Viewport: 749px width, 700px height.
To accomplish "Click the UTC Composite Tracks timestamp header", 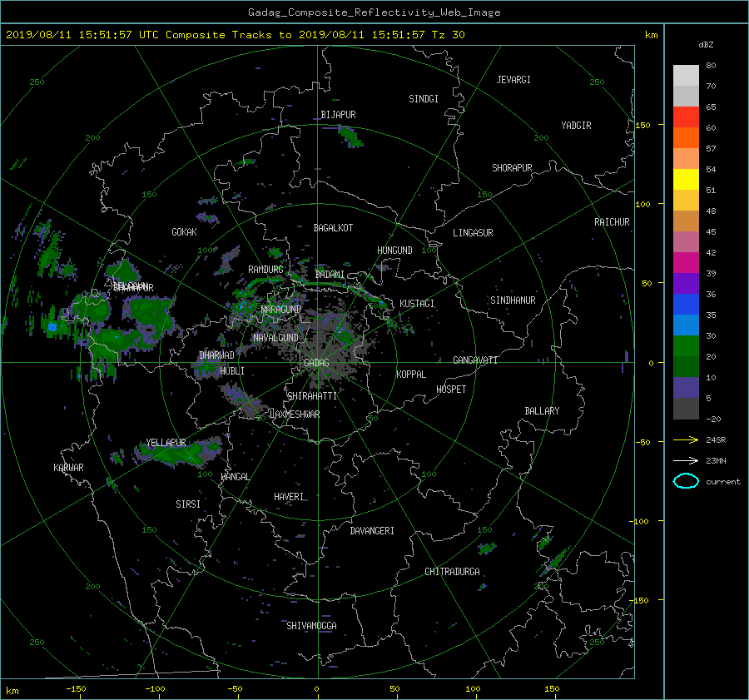I will pyautogui.click(x=235, y=35).
